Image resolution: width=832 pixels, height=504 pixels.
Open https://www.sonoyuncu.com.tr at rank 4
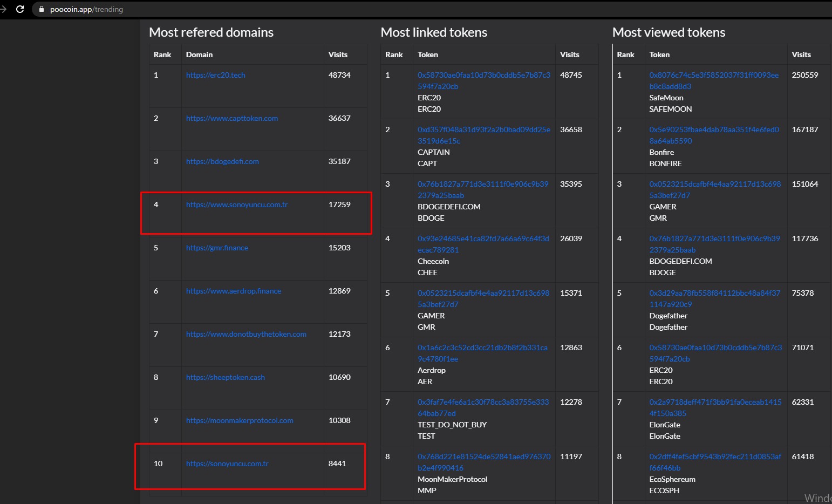[237, 205]
